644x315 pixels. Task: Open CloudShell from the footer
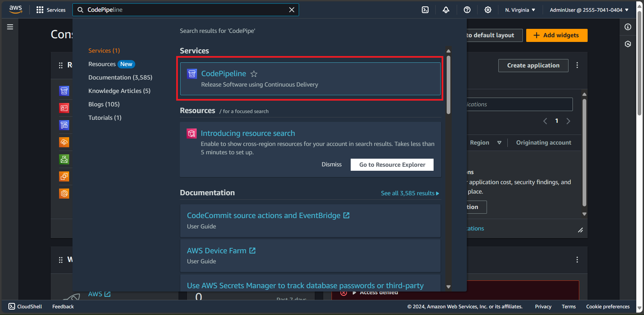pyautogui.click(x=25, y=306)
